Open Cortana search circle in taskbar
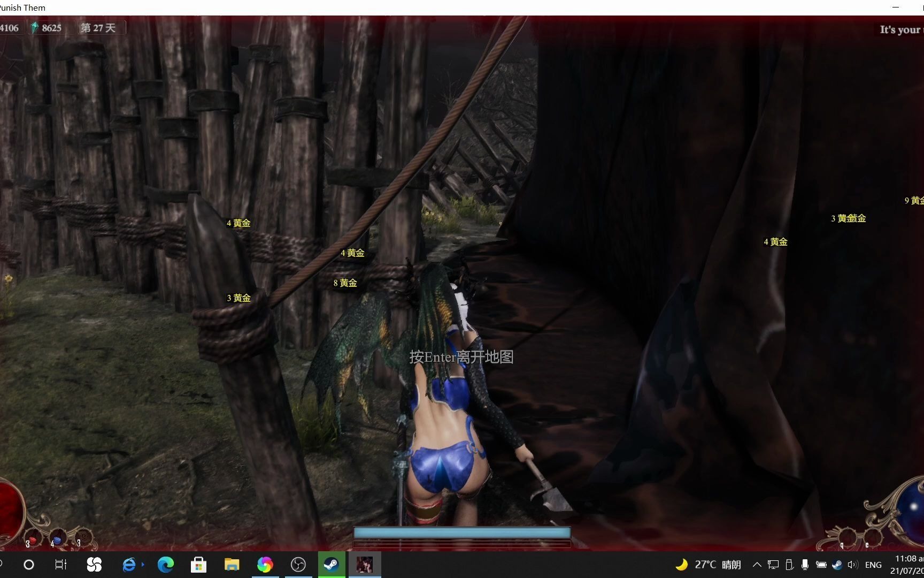This screenshot has width=924, height=578. (x=29, y=565)
